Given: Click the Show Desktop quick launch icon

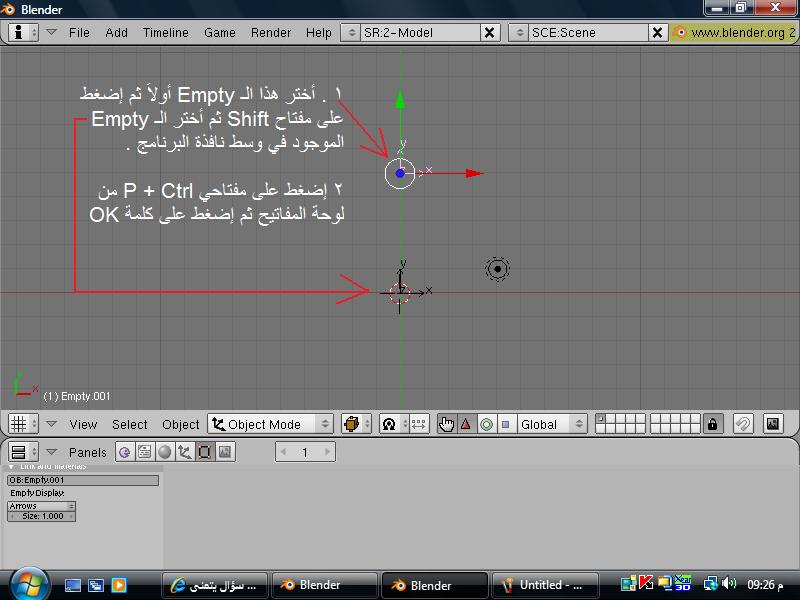Looking at the screenshot, I should click(72, 585).
